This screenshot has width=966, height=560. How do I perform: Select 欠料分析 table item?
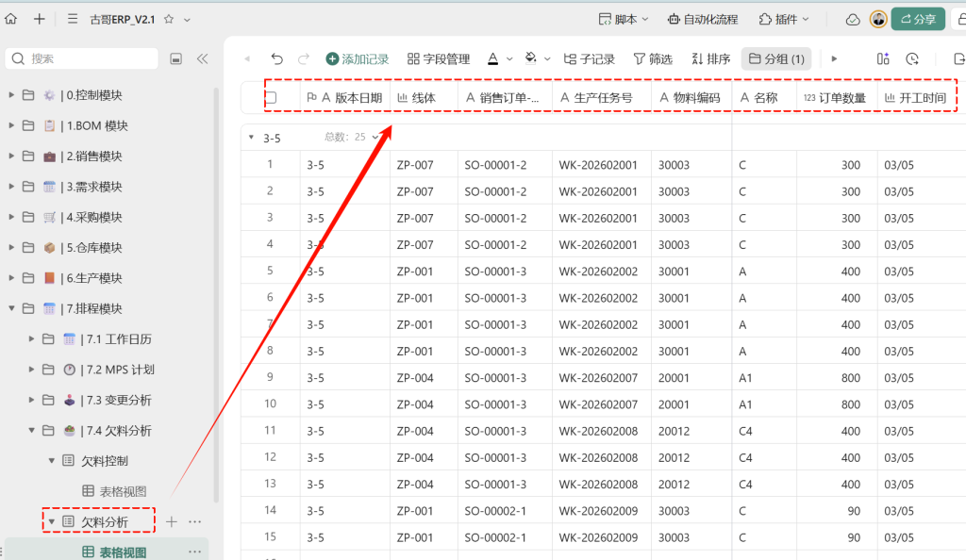[105, 522]
